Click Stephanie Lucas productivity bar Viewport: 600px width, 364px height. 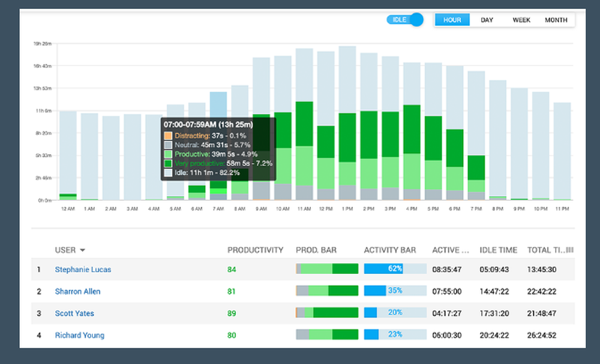(x=327, y=269)
